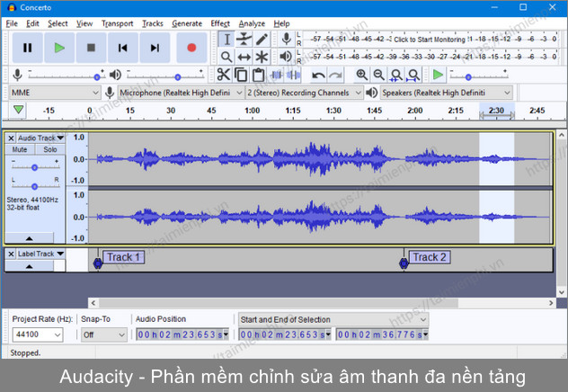The image size is (568, 392).
Task: Copy selection with the Copy icon
Action: (x=241, y=75)
